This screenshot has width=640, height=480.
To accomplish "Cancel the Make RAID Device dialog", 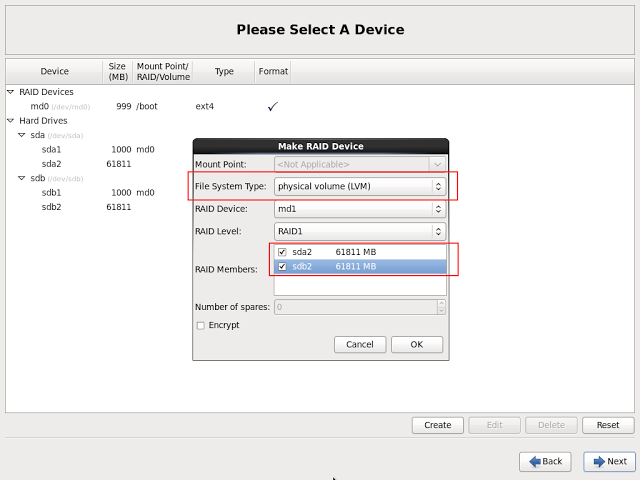I will point(359,344).
